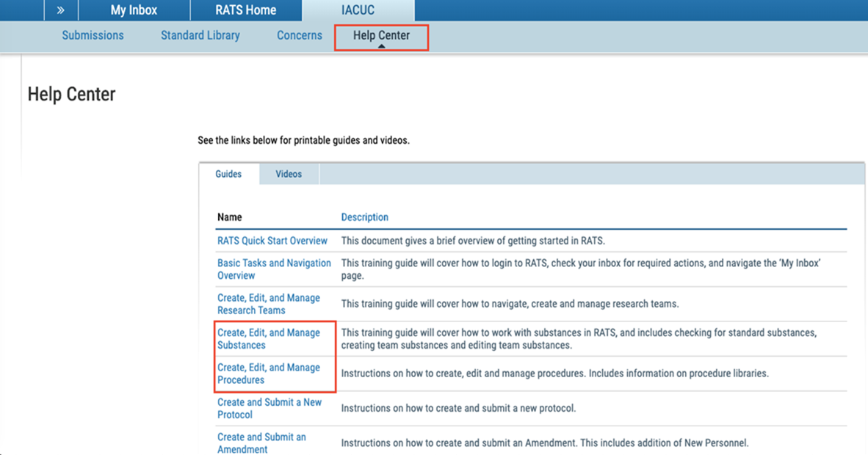Open Basic Tasks and Navigation Overview guide
Image resolution: width=868 pixels, height=455 pixels.
(274, 269)
